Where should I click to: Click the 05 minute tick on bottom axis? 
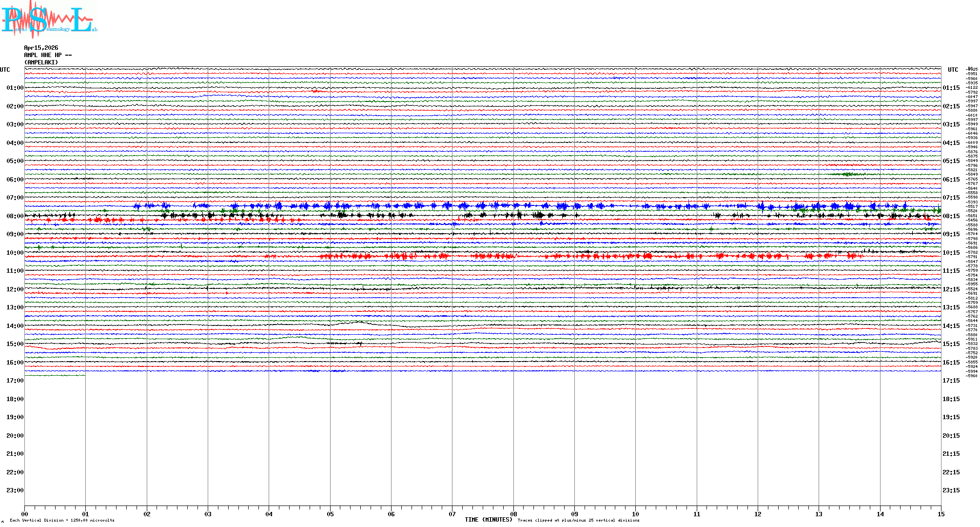[330, 514]
